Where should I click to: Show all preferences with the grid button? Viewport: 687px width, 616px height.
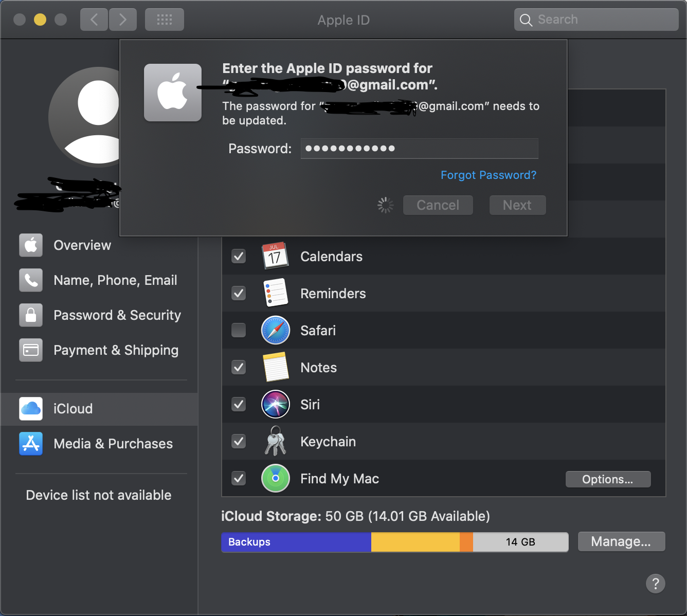(165, 20)
